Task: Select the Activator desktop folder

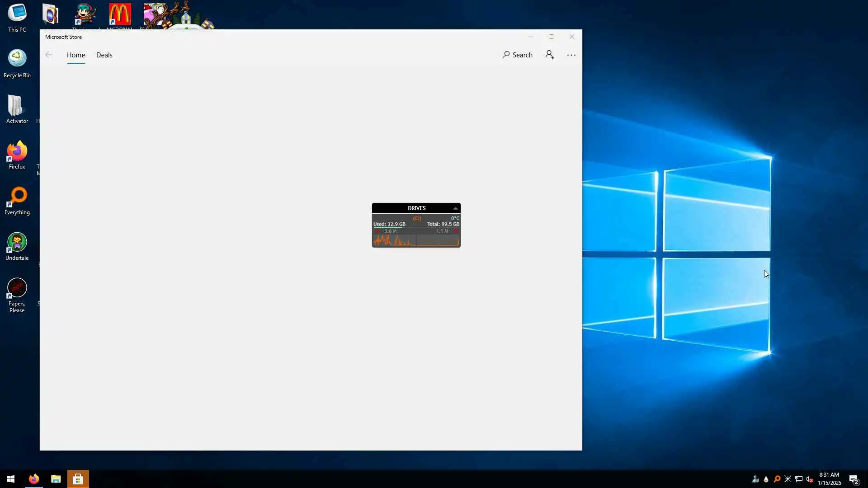Action: pos(16,106)
